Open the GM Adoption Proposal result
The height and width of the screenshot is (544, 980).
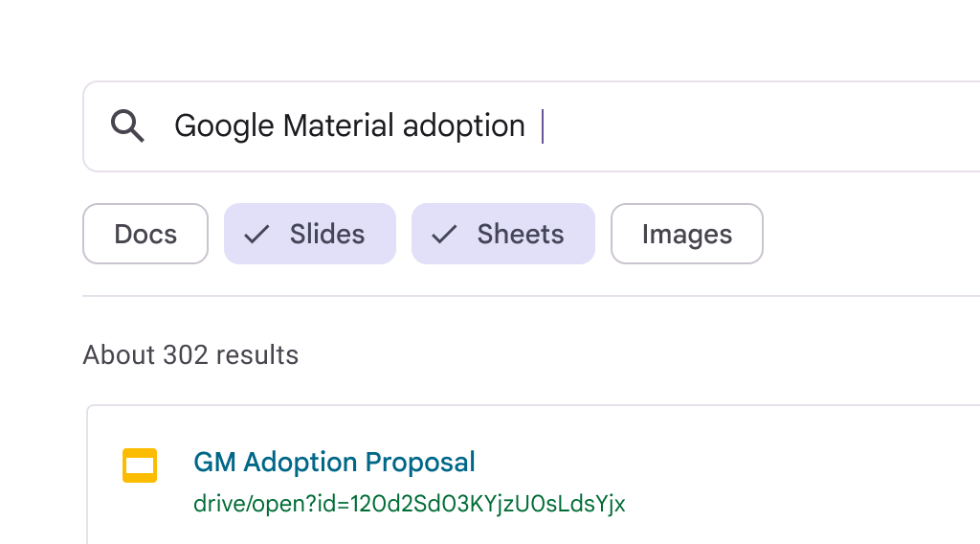[334, 463]
